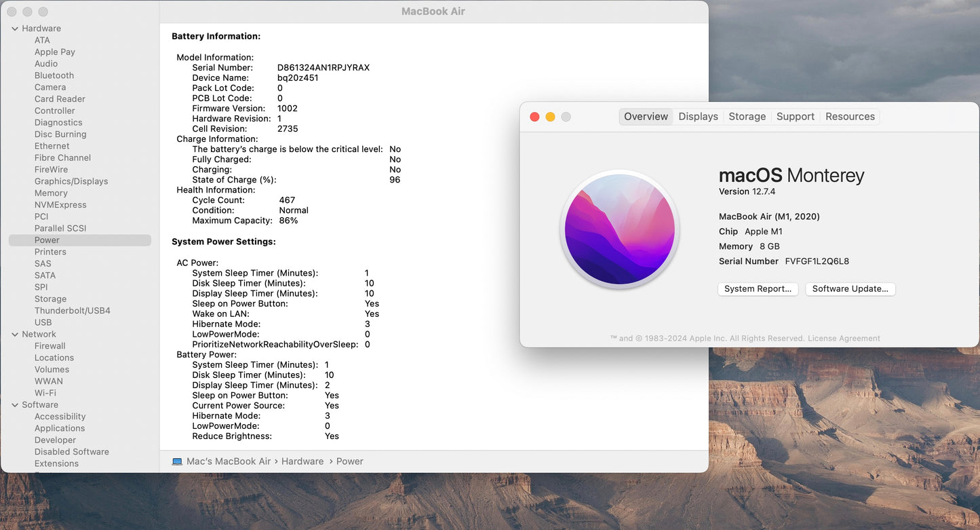Select Applications in the sidebar
This screenshot has height=530, width=980.
tap(60, 428)
